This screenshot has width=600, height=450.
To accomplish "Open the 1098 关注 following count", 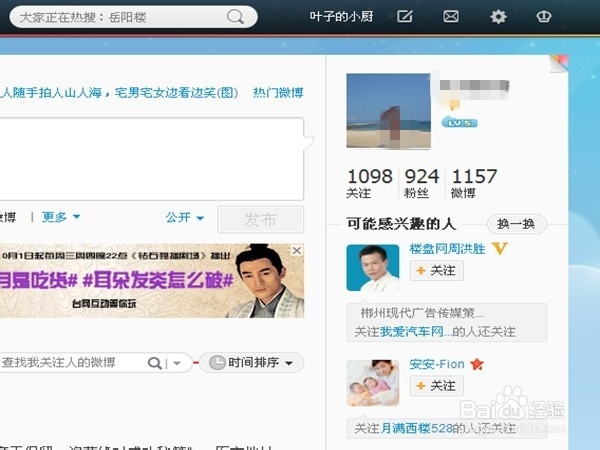I will 370,183.
